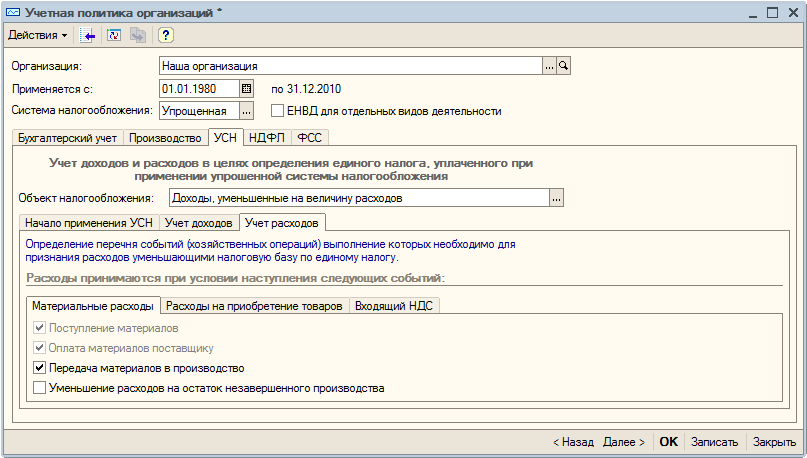The height and width of the screenshot is (458, 807).
Task: Open organization selection with ellipsis button
Action: point(549,66)
